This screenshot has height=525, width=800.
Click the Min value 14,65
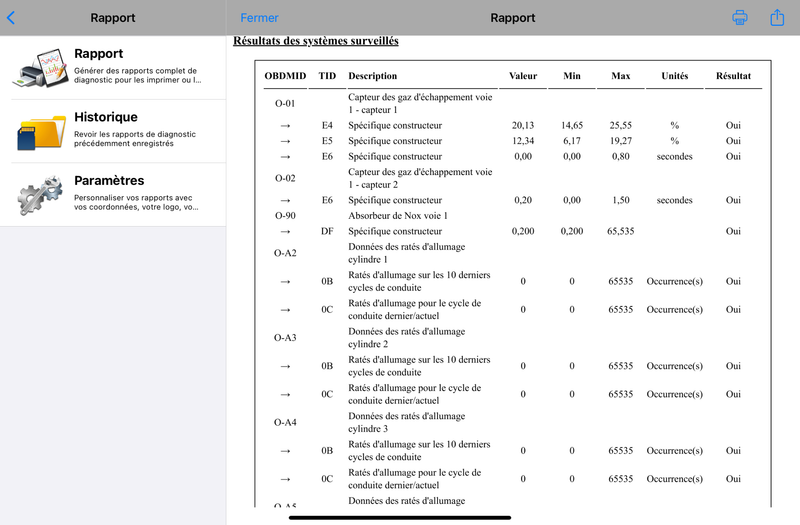572,126
